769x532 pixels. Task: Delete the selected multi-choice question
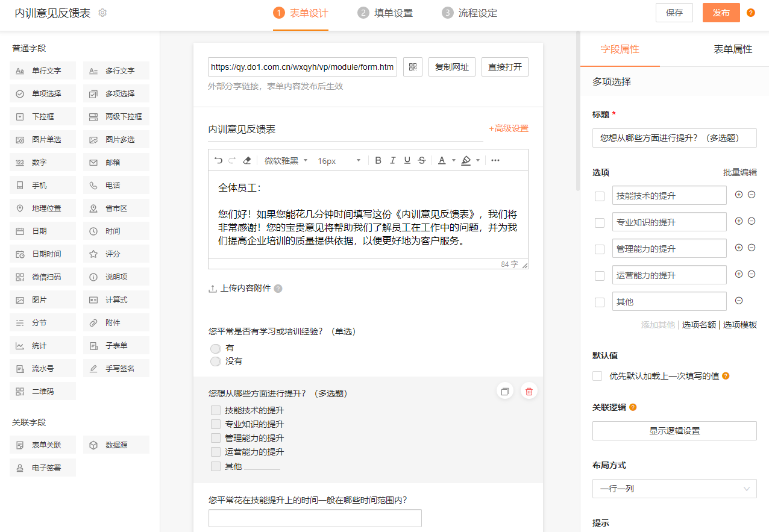[x=529, y=391]
